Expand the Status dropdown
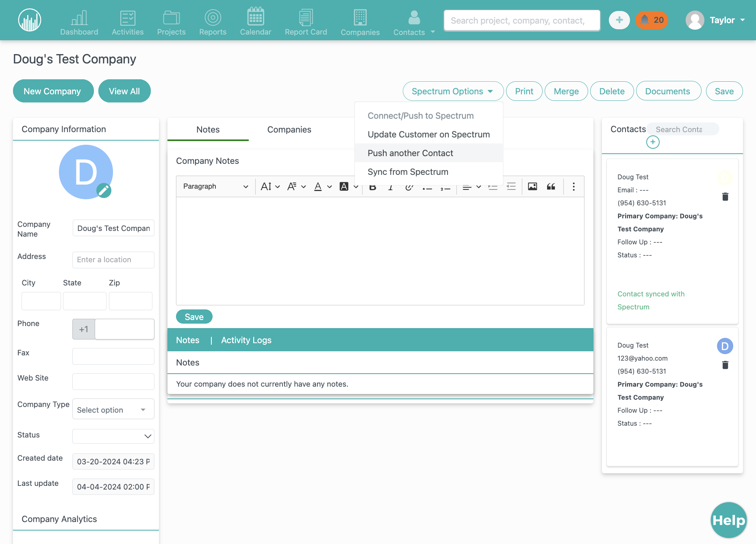Image resolution: width=756 pixels, height=544 pixels. (x=113, y=436)
